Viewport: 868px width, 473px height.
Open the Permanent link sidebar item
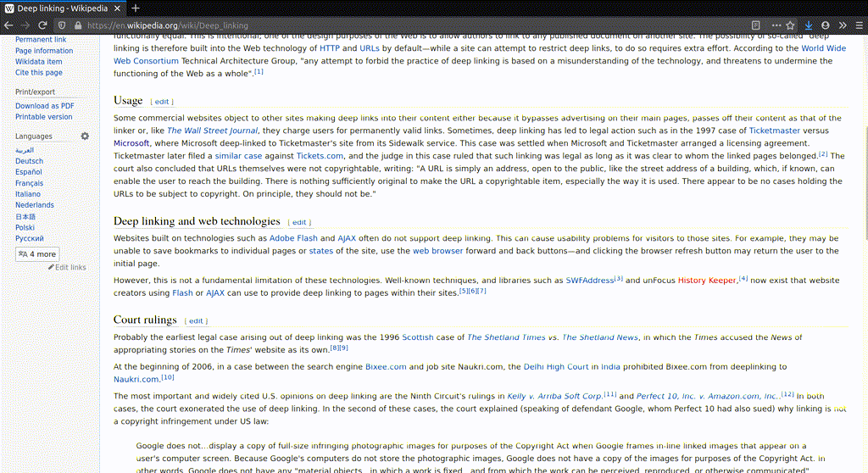coord(41,40)
